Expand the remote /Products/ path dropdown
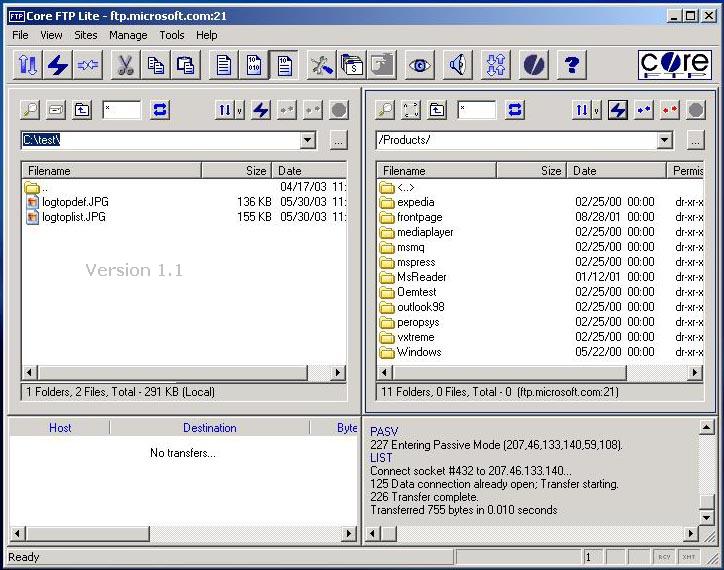Viewport: 724px width, 570px height. coord(664,140)
